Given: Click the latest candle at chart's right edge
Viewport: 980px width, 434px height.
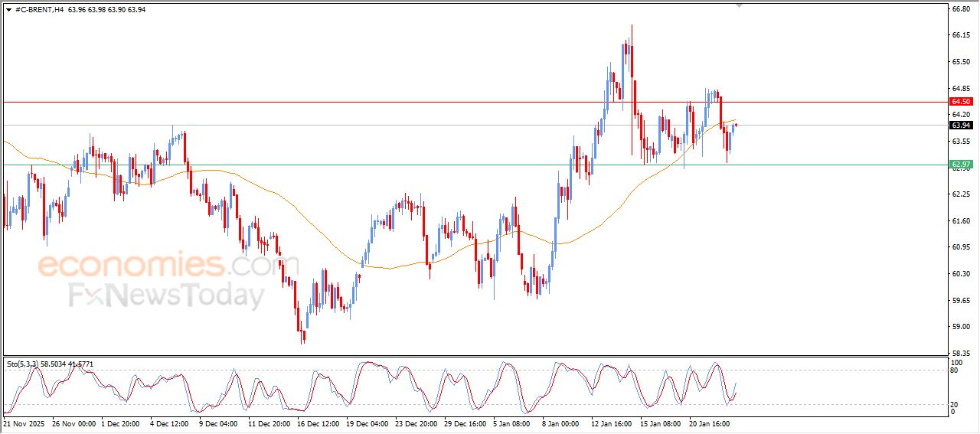Looking at the screenshot, I should pyautogui.click(x=736, y=125).
